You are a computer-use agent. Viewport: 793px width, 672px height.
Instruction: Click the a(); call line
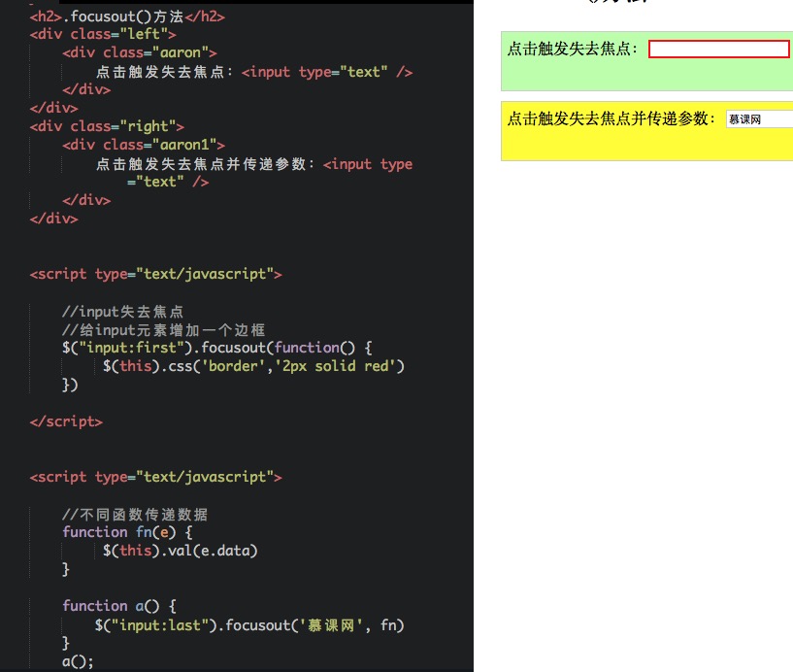pos(78,661)
